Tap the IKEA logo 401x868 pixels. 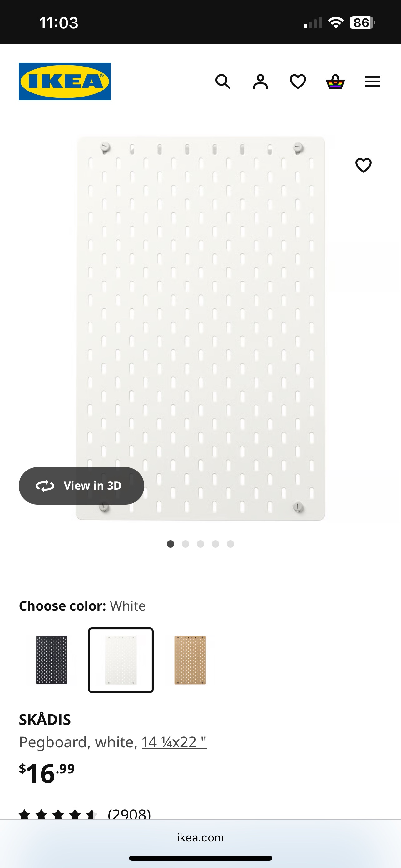pyautogui.click(x=65, y=82)
